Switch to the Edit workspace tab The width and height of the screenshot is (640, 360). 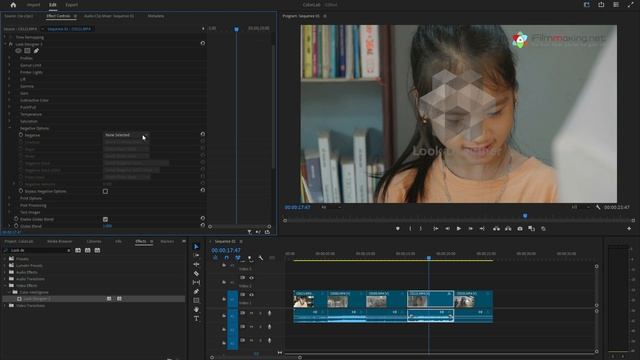[x=53, y=5]
